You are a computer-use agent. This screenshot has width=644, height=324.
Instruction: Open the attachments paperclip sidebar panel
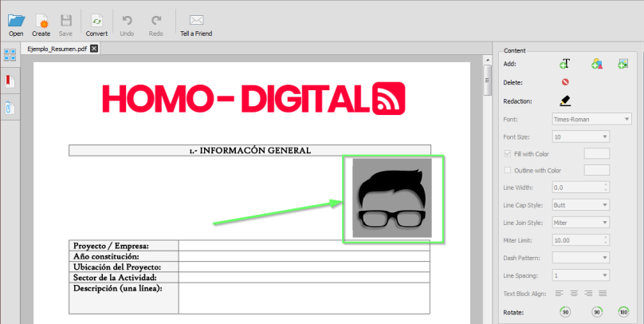[10, 109]
